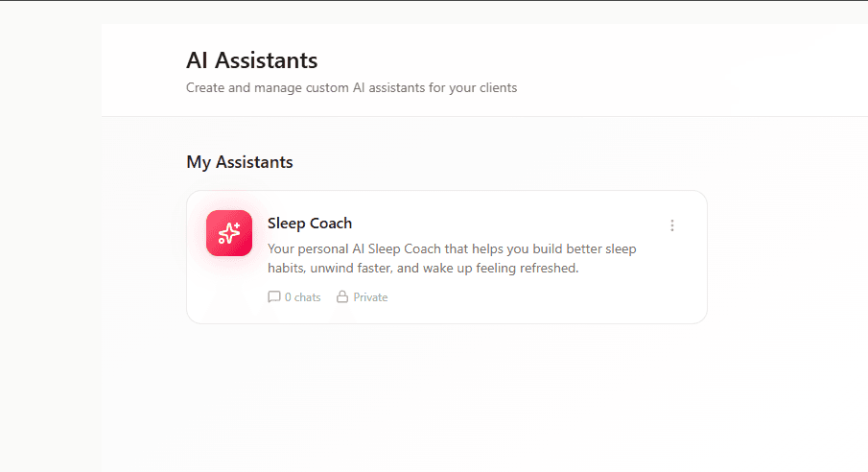868x472 pixels.
Task: Click the word 'Assistants' in the page title
Action: click(x=267, y=60)
